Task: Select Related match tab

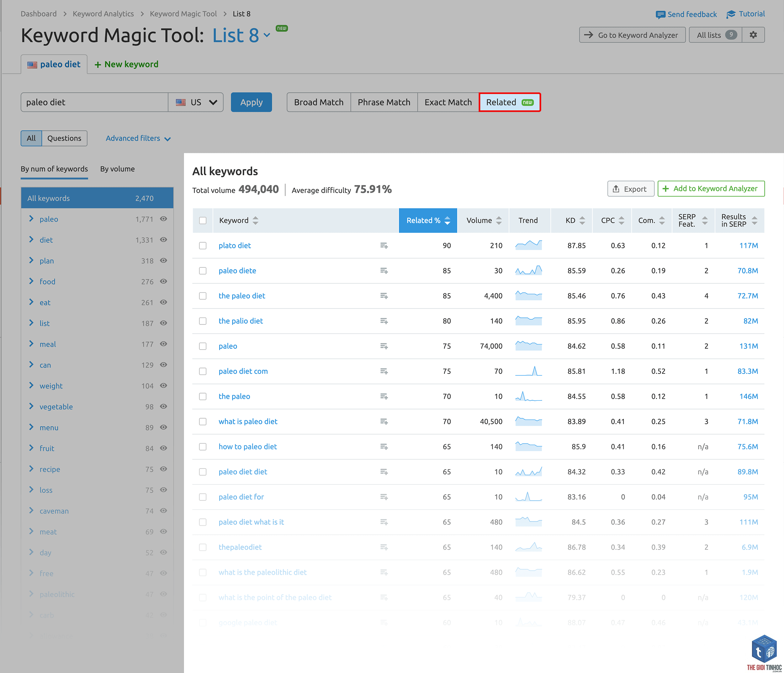Action: tap(510, 102)
